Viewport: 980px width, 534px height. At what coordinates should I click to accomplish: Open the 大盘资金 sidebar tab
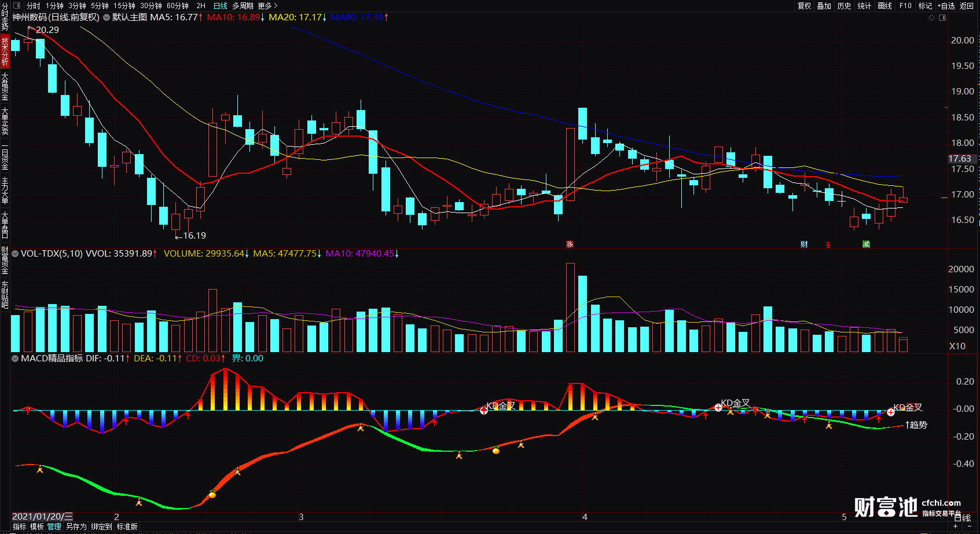coord(5,86)
